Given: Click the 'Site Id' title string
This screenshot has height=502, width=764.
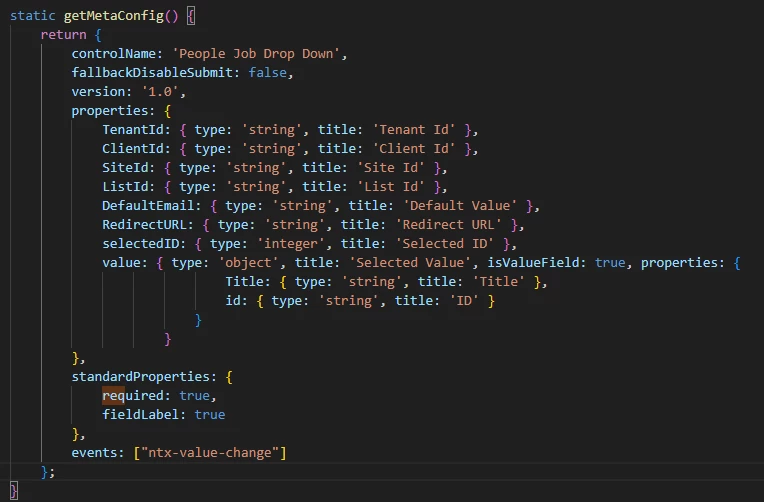Looking at the screenshot, I should click(391, 168).
